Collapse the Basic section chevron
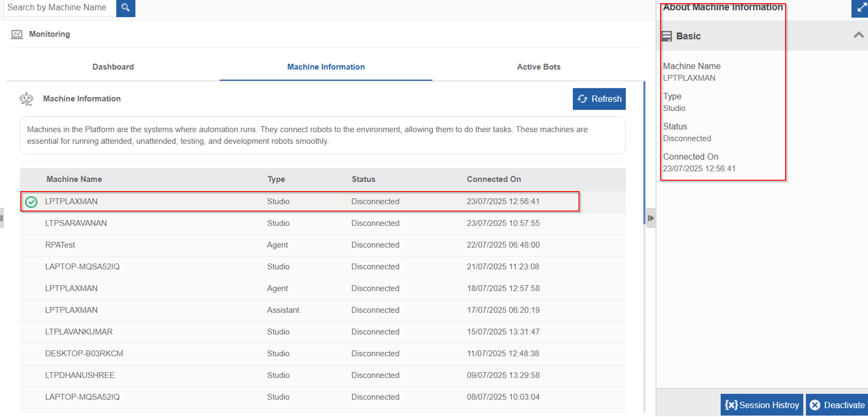868x417 pixels. [858, 35]
